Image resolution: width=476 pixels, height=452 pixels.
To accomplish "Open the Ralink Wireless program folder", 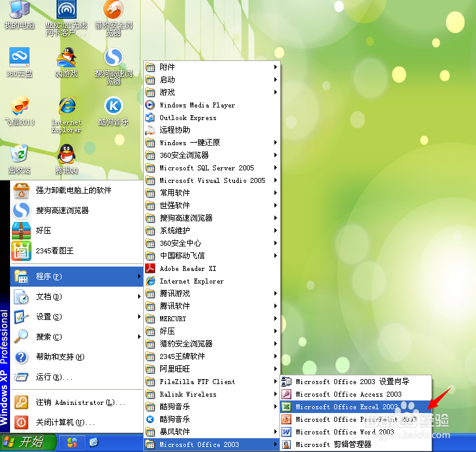I will click(212, 394).
